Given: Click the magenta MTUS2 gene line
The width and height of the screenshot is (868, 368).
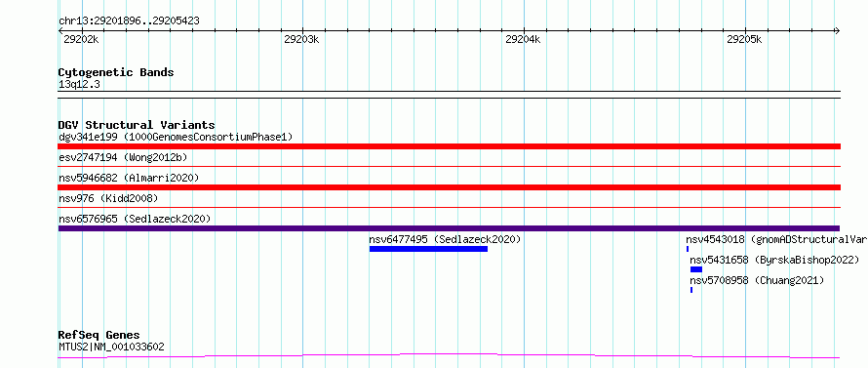Looking at the screenshot, I should point(449,356).
